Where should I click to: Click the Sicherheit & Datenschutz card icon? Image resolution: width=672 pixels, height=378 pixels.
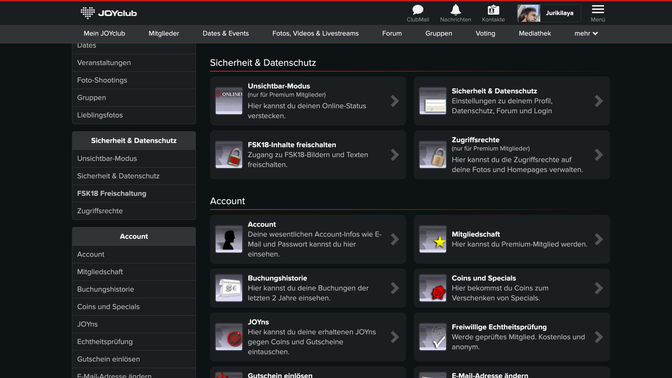pyautogui.click(x=432, y=101)
